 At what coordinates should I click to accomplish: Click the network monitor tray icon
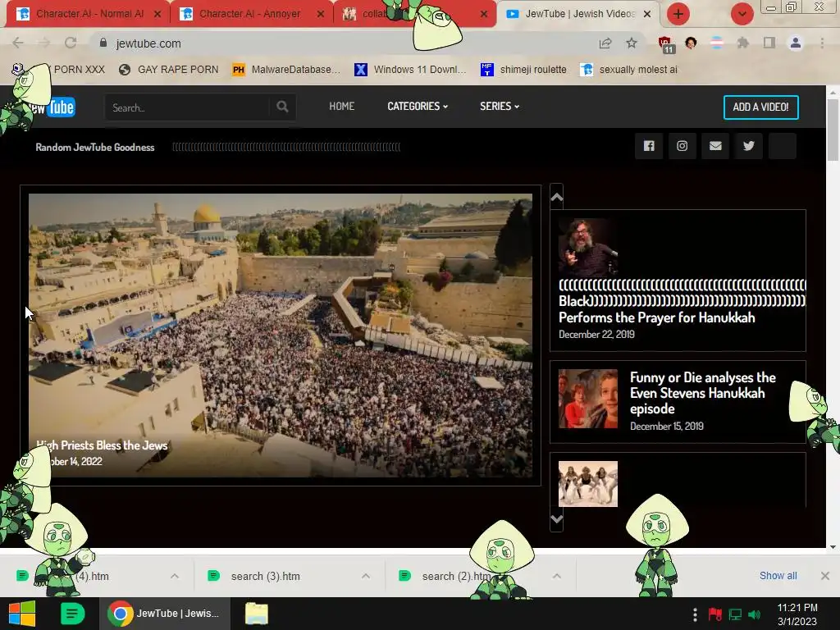[735, 614]
